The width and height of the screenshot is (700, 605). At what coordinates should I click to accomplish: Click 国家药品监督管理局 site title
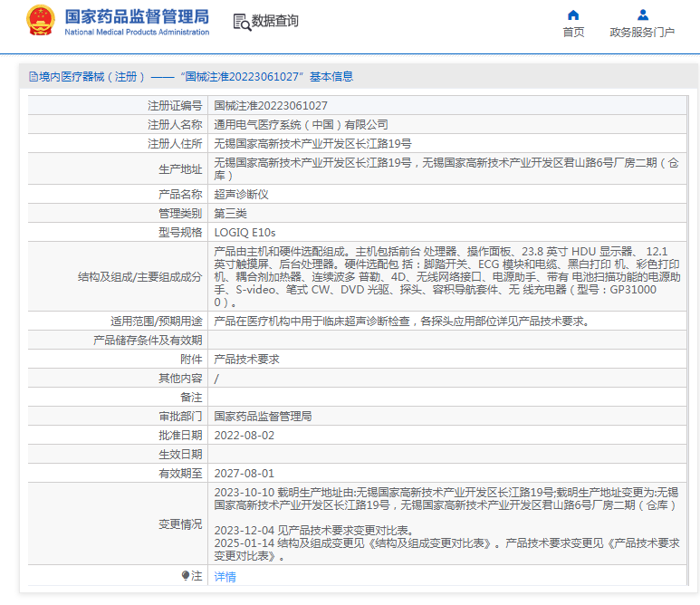(137, 17)
